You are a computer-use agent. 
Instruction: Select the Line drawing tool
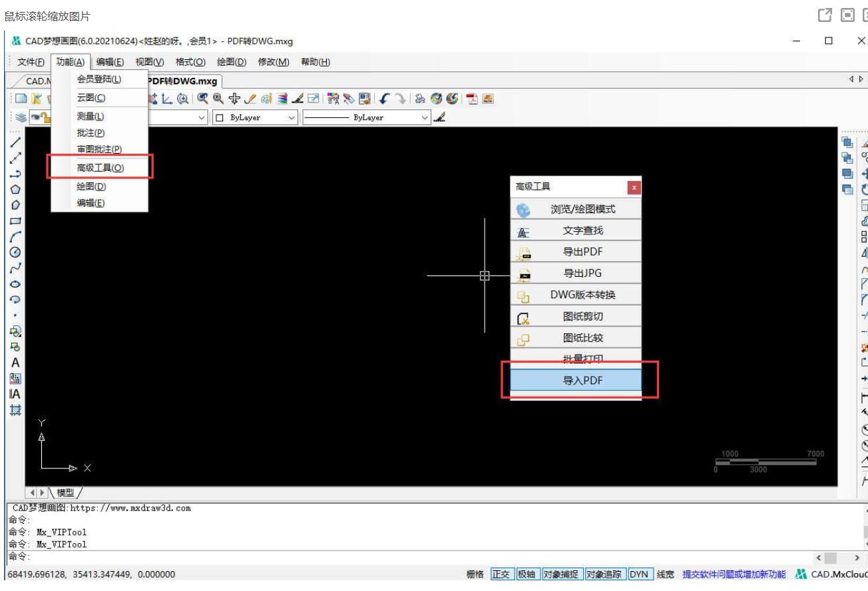[x=15, y=142]
